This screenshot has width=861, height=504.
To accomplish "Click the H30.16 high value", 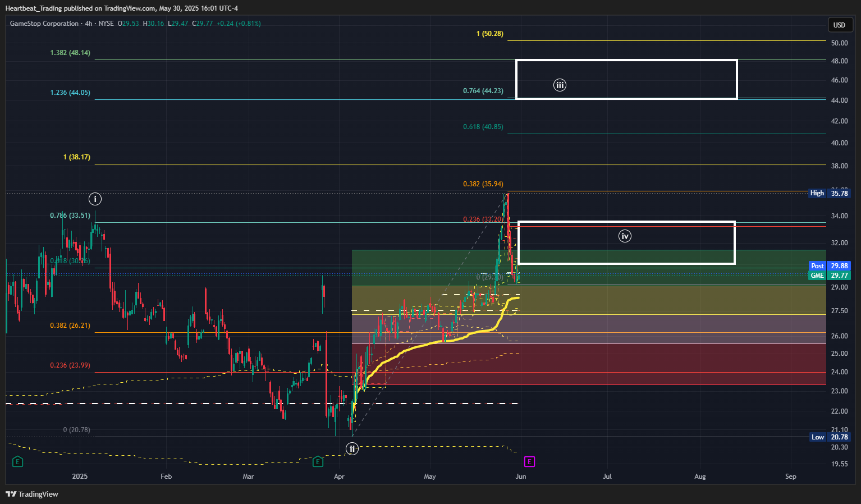I will pyautogui.click(x=154, y=24).
